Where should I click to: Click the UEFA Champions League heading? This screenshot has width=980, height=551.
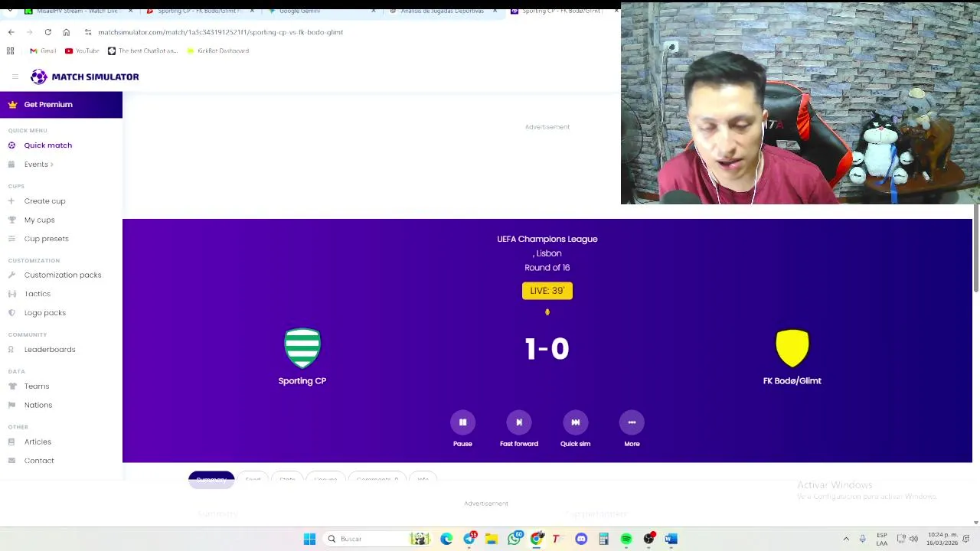(547, 240)
